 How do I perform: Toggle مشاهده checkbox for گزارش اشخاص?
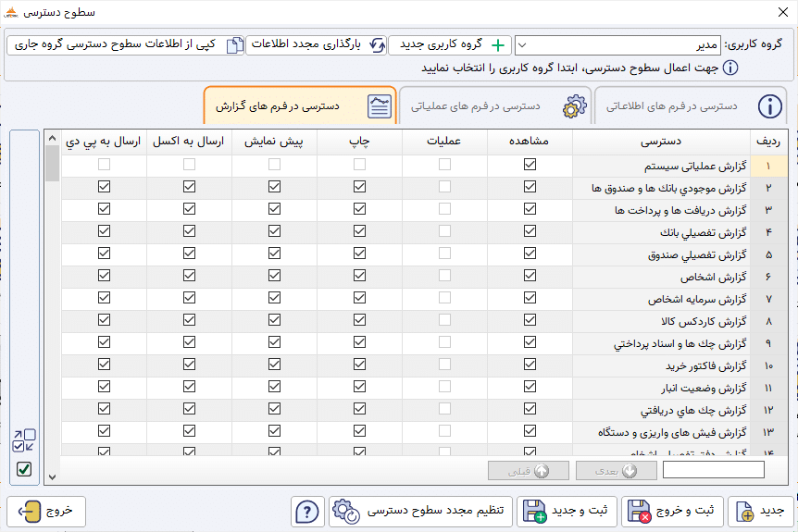pyautogui.click(x=530, y=275)
